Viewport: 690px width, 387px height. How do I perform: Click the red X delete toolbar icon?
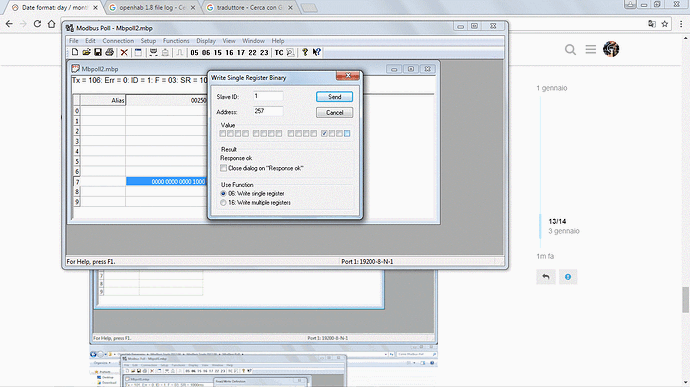124,52
